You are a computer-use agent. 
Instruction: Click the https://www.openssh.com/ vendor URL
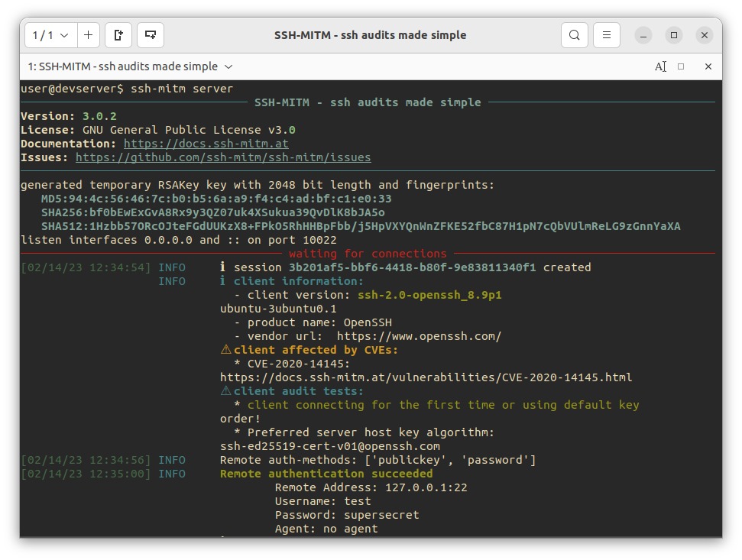tap(419, 336)
